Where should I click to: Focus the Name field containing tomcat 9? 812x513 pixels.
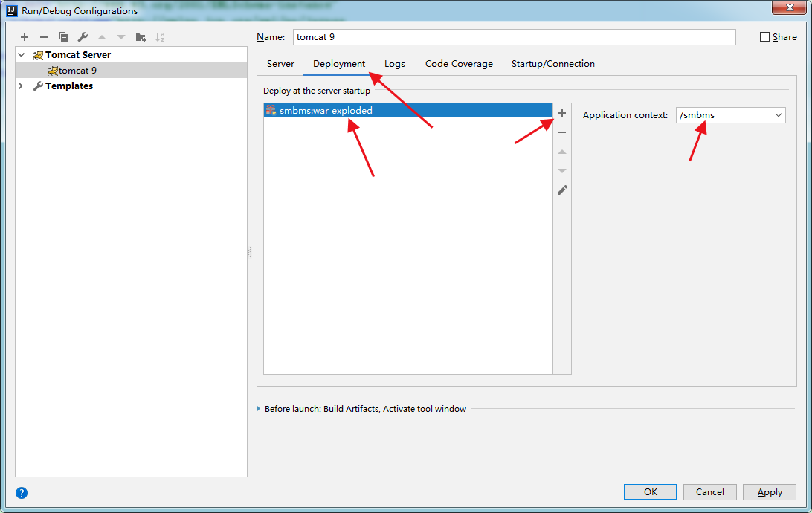click(x=515, y=37)
